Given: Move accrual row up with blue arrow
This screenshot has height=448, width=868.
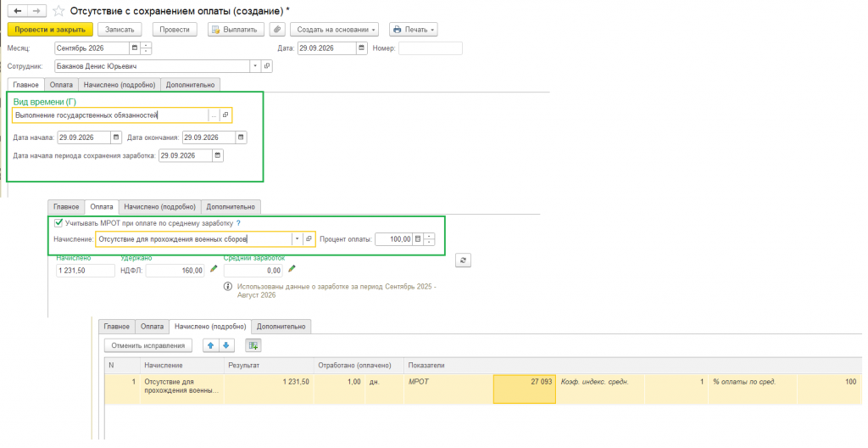Looking at the screenshot, I should click(210, 345).
